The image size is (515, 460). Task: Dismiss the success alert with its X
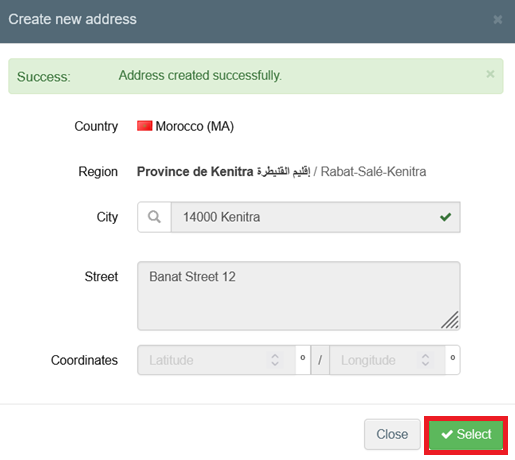(x=490, y=74)
